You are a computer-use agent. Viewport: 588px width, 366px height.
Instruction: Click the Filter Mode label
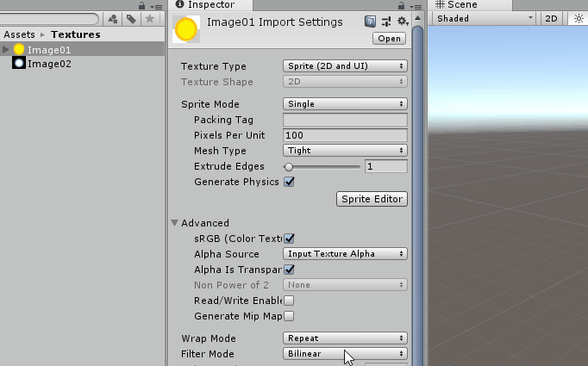pos(208,354)
